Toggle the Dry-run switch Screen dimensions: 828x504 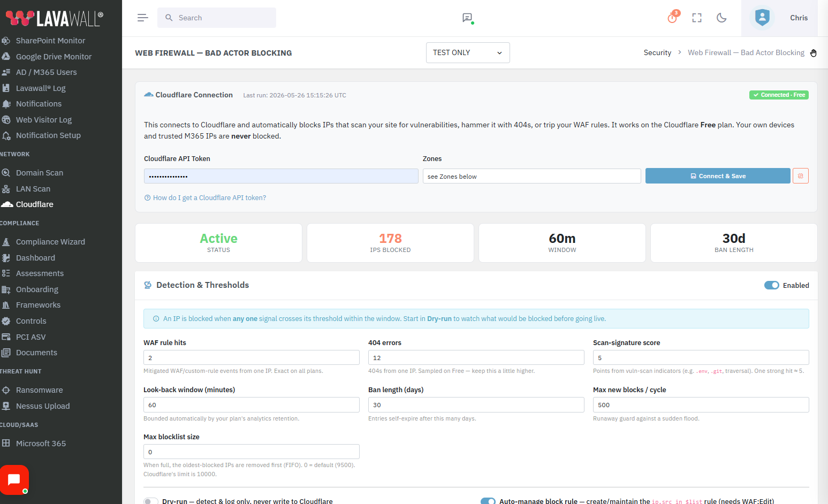[151, 501]
